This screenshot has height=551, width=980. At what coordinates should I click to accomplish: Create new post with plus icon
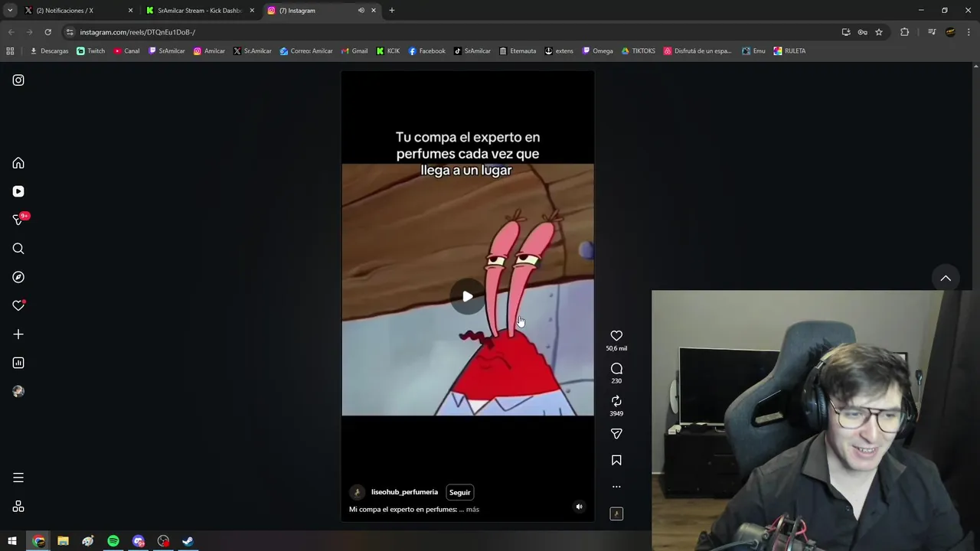pyautogui.click(x=18, y=334)
